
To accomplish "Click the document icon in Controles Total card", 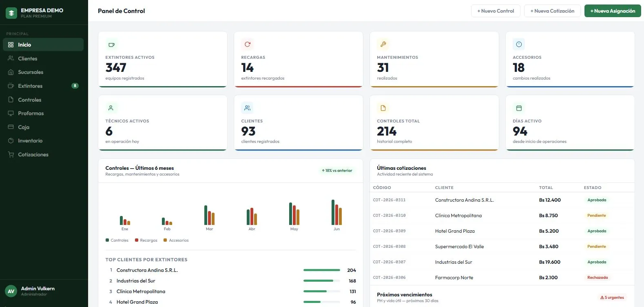I will 383,108.
